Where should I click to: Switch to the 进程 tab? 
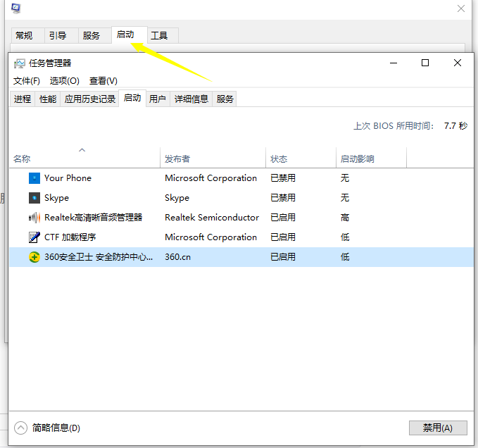pos(23,99)
